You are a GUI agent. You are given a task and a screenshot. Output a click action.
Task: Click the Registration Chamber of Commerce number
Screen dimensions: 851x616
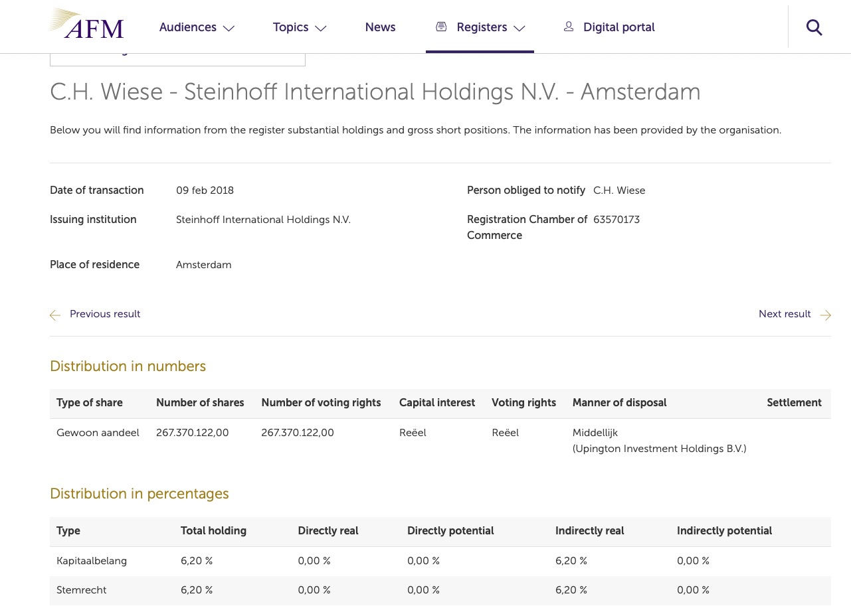[616, 220]
